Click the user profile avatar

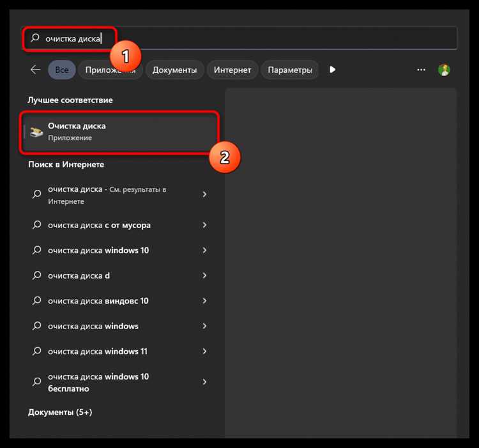[444, 70]
